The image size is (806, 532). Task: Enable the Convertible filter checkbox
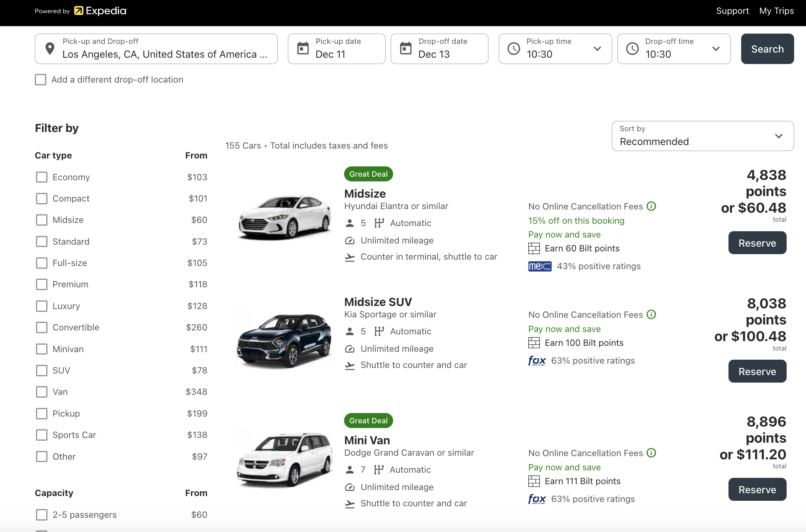click(x=42, y=327)
